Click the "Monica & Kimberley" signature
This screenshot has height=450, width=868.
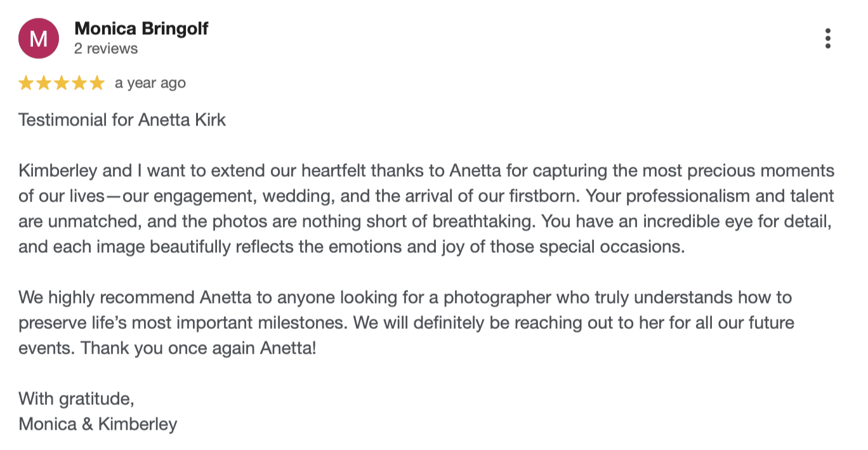coord(98,424)
